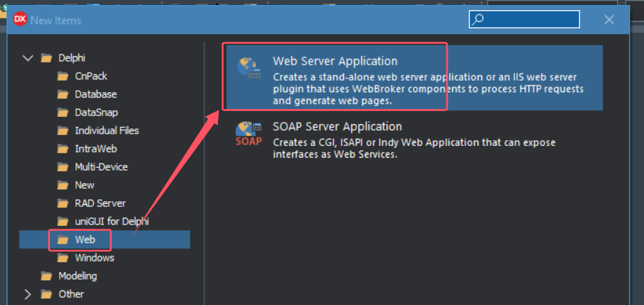Click the DX logo in title bar

(20, 20)
